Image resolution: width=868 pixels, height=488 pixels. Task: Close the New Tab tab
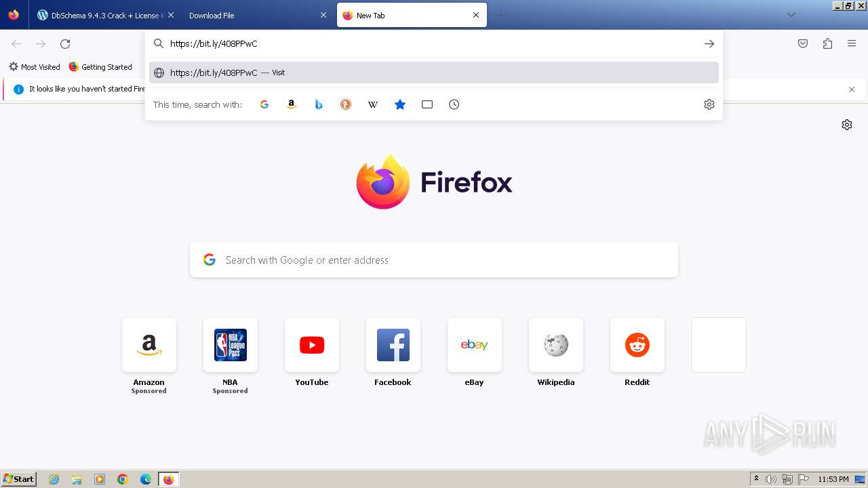tap(476, 15)
